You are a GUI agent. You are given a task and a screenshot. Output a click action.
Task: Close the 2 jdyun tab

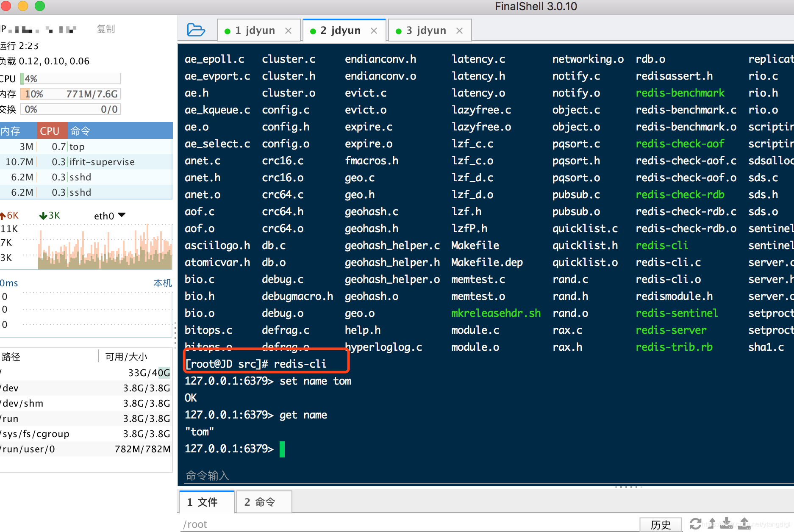click(x=374, y=30)
